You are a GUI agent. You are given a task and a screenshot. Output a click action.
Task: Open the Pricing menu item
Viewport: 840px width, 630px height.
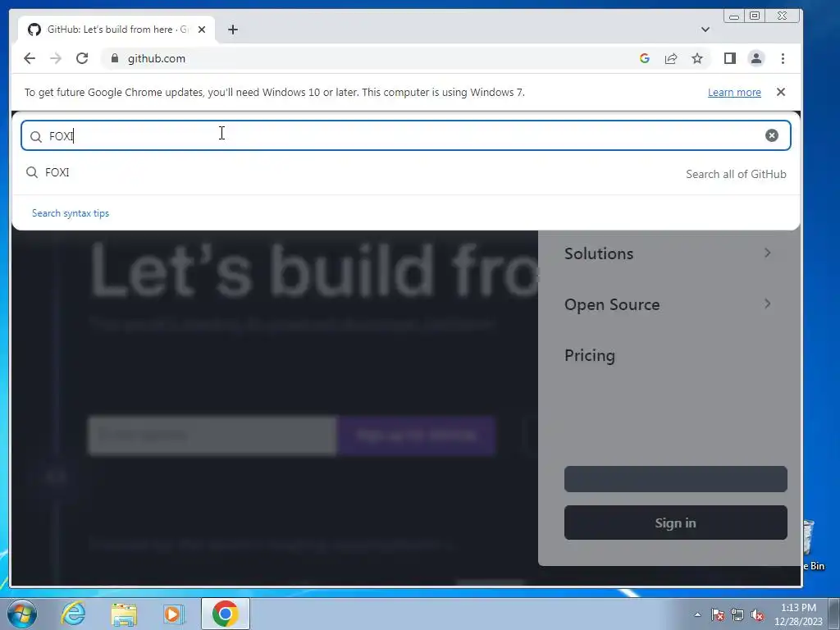tap(589, 355)
